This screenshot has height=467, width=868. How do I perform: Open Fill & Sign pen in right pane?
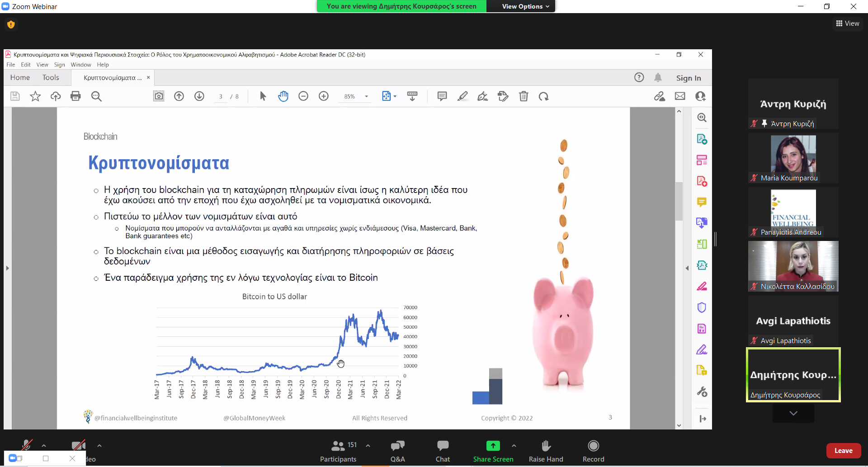[x=702, y=349]
